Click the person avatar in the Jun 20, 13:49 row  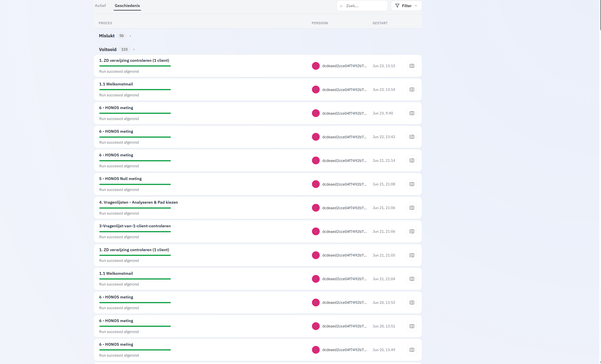pos(316,350)
